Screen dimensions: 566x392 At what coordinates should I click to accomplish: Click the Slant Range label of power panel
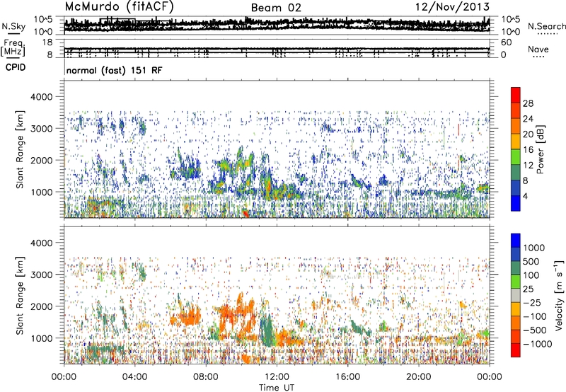(20, 149)
